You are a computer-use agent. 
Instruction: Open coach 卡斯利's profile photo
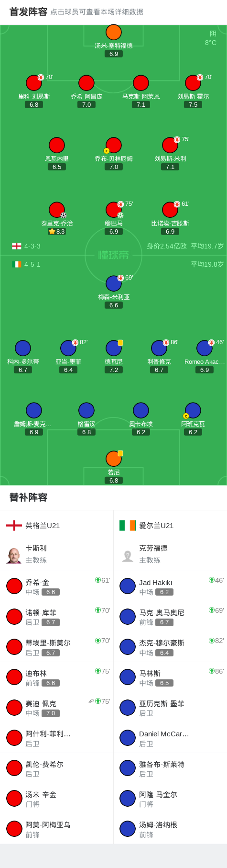14,555
